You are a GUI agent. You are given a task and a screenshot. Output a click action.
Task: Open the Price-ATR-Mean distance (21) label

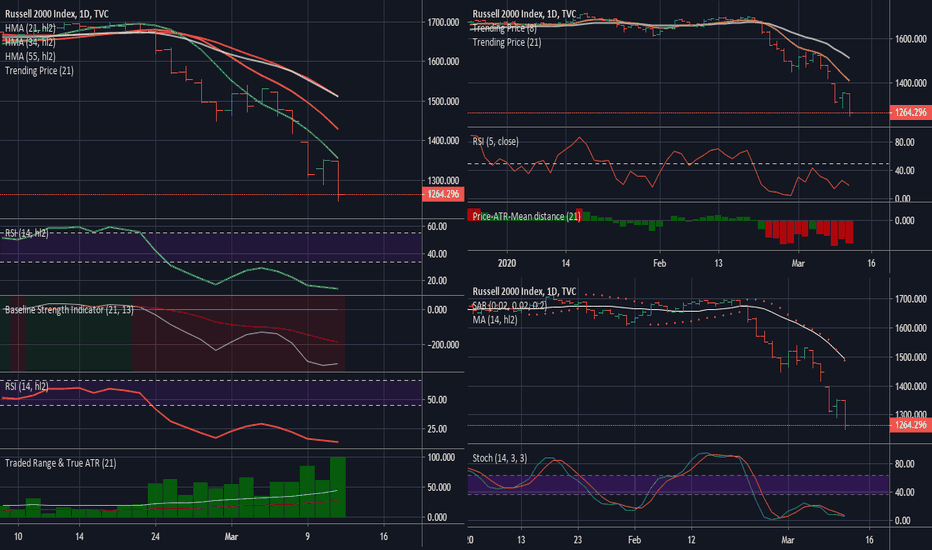pyautogui.click(x=527, y=216)
